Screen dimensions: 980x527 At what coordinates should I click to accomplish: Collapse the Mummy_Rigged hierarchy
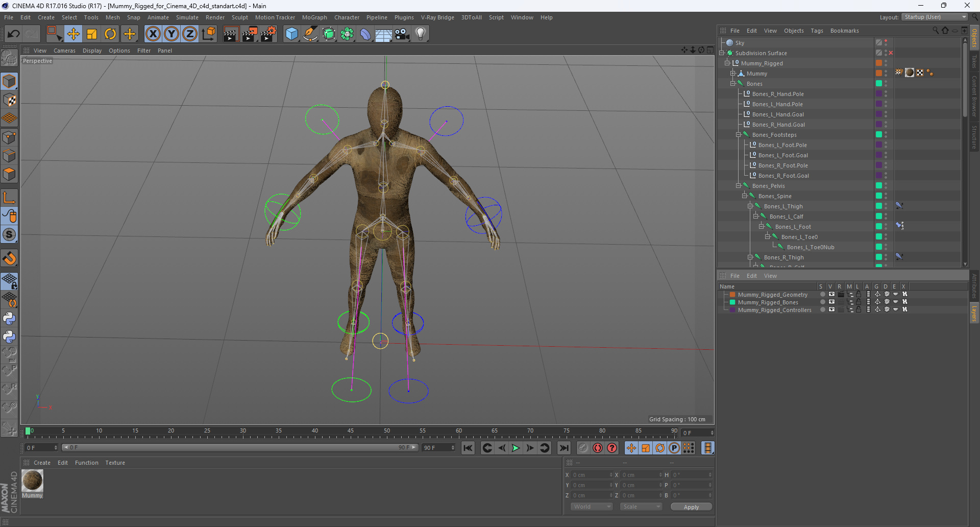click(x=727, y=63)
